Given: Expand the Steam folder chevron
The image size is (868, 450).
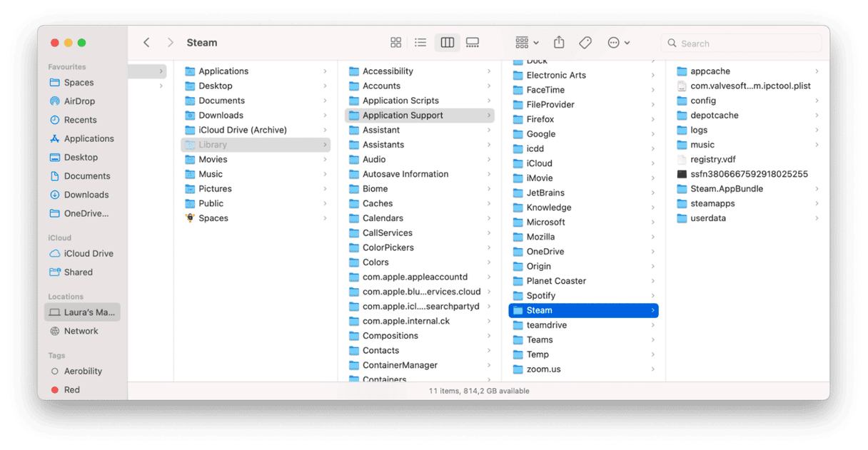Looking at the screenshot, I should click(653, 310).
